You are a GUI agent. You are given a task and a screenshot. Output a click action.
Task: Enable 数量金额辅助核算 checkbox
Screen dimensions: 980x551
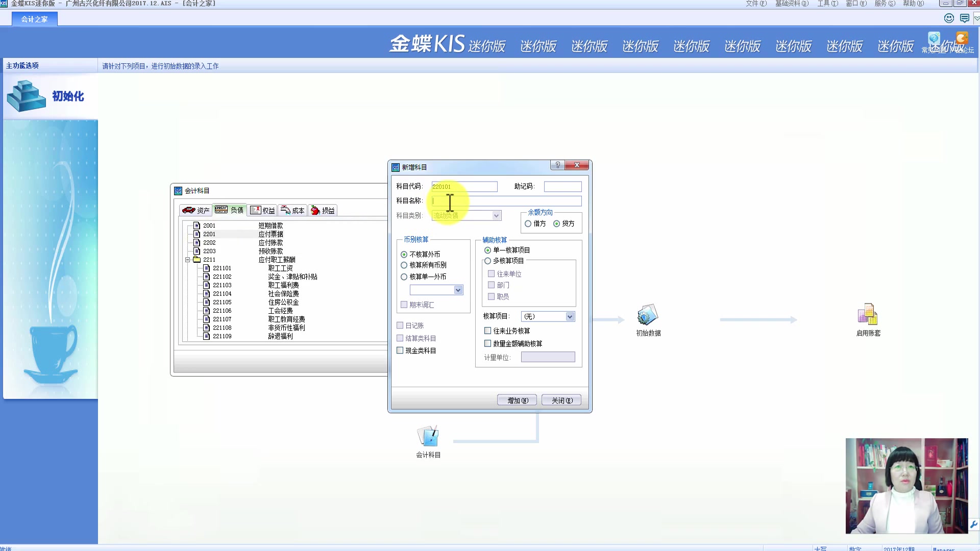(487, 344)
